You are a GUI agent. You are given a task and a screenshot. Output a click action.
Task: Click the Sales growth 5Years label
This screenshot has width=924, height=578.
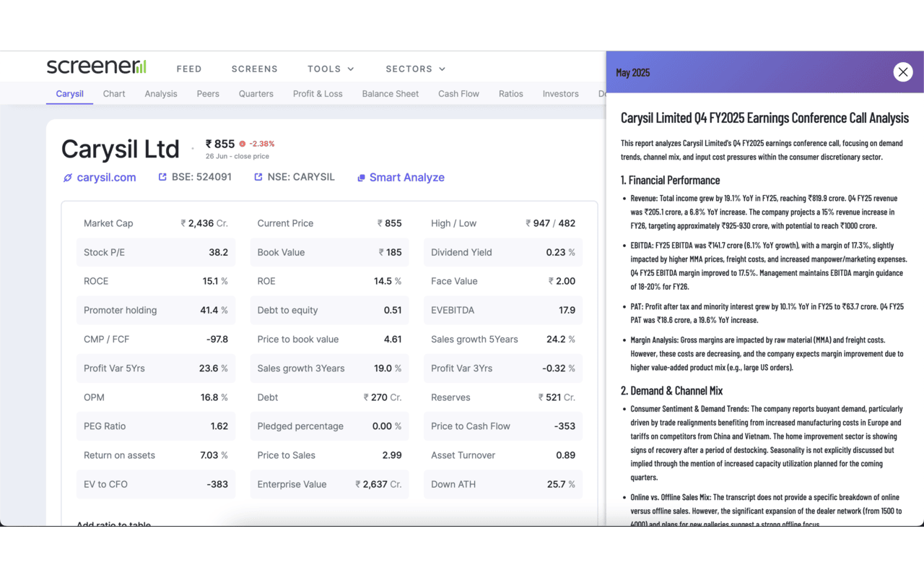coord(474,339)
